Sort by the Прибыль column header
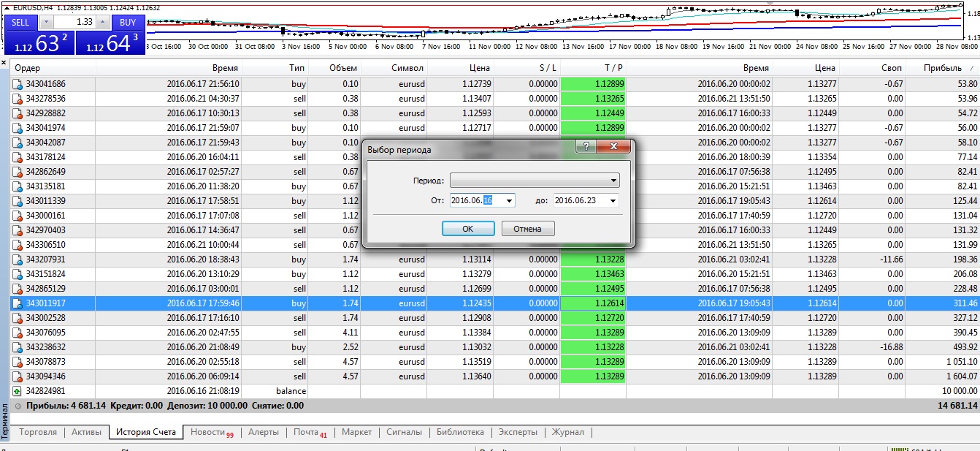The height and width of the screenshot is (451, 980). (x=942, y=68)
